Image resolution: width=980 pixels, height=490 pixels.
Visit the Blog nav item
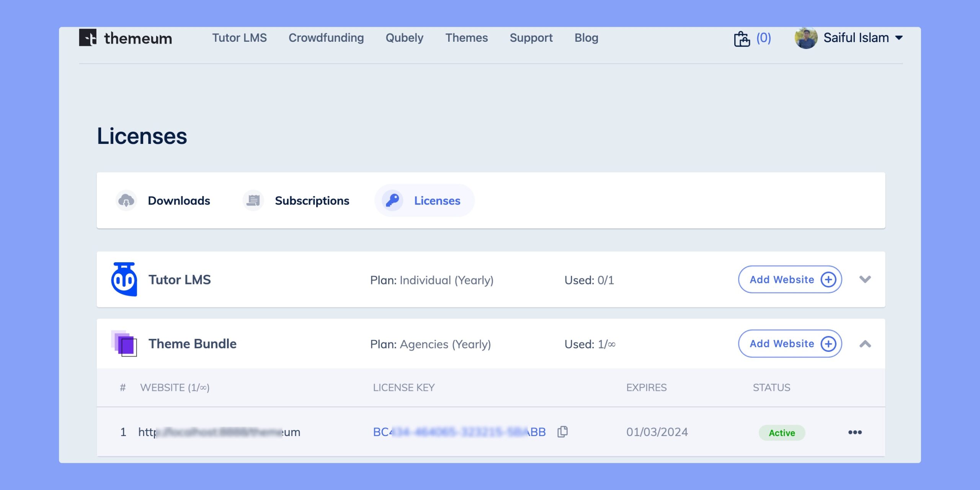click(586, 38)
